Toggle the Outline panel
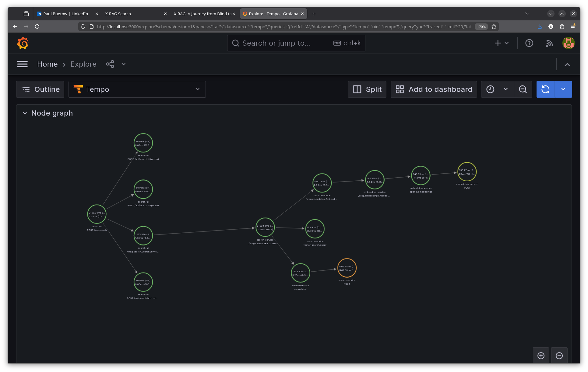This screenshot has width=588, height=372. pyautogui.click(x=40, y=89)
